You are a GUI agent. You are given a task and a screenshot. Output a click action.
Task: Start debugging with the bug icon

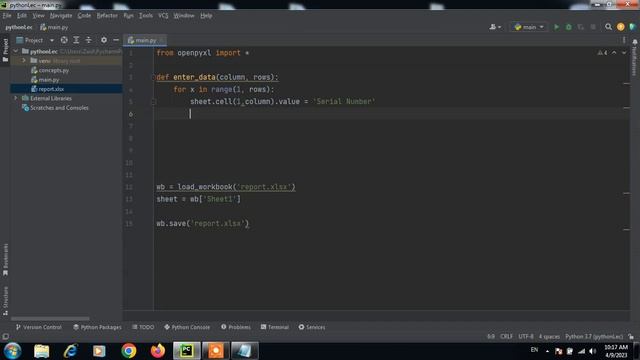pyautogui.click(x=569, y=27)
